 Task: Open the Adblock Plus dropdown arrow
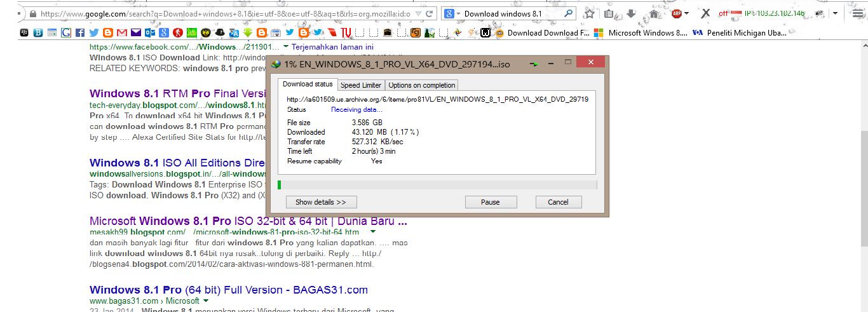686,13
